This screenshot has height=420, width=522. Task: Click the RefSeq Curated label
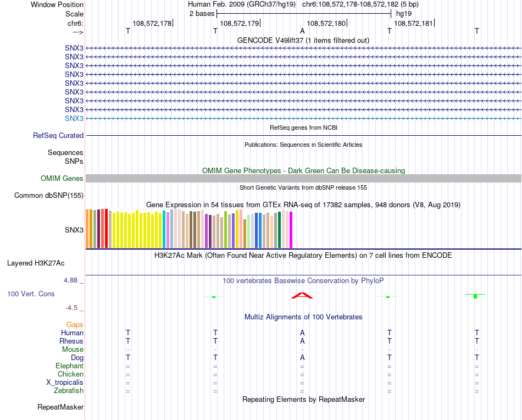[58, 136]
